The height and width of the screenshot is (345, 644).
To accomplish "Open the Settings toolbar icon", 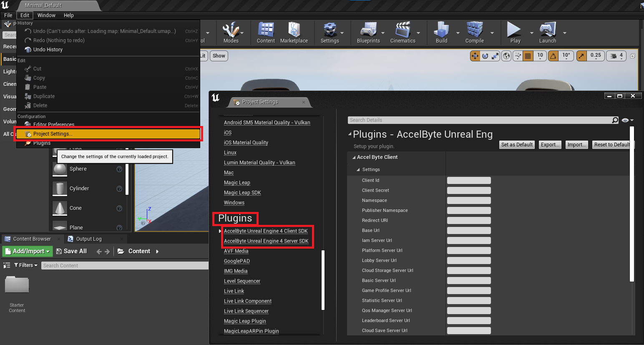I will pyautogui.click(x=330, y=33).
